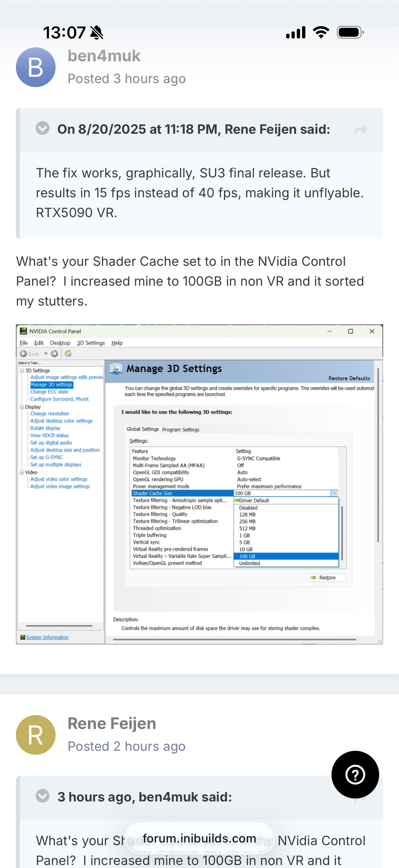
Task: Click the 'Triple buffering' feature row
Action: (182, 535)
